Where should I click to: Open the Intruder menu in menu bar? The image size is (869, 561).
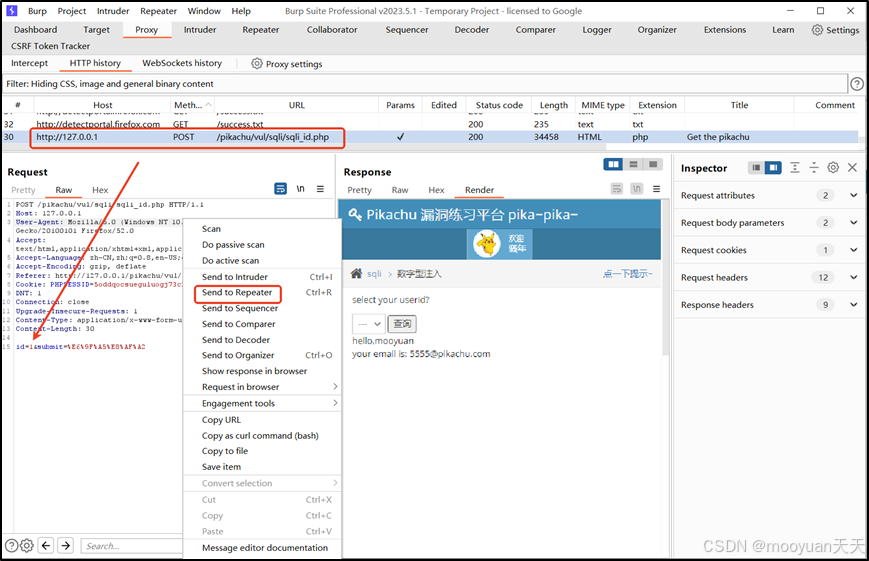pyautogui.click(x=113, y=11)
